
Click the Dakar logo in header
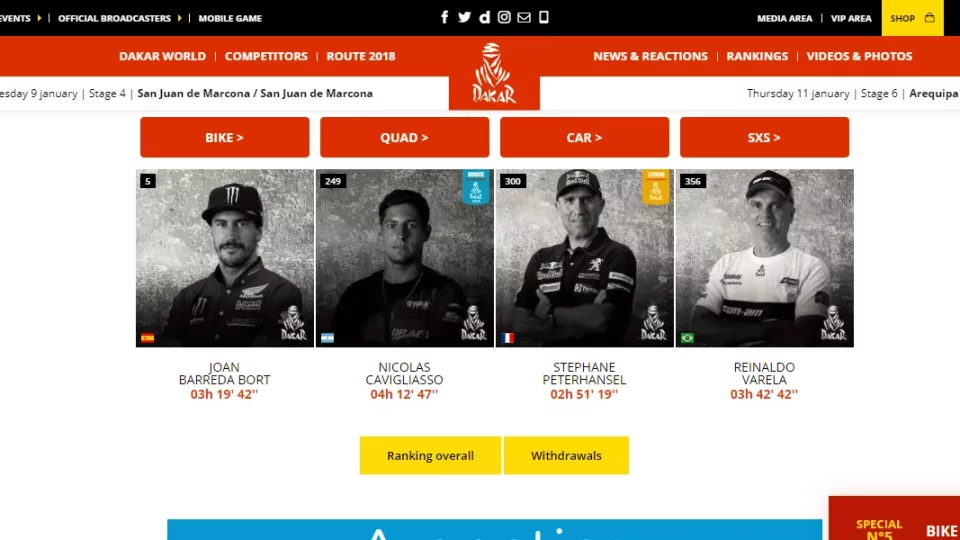(x=494, y=73)
